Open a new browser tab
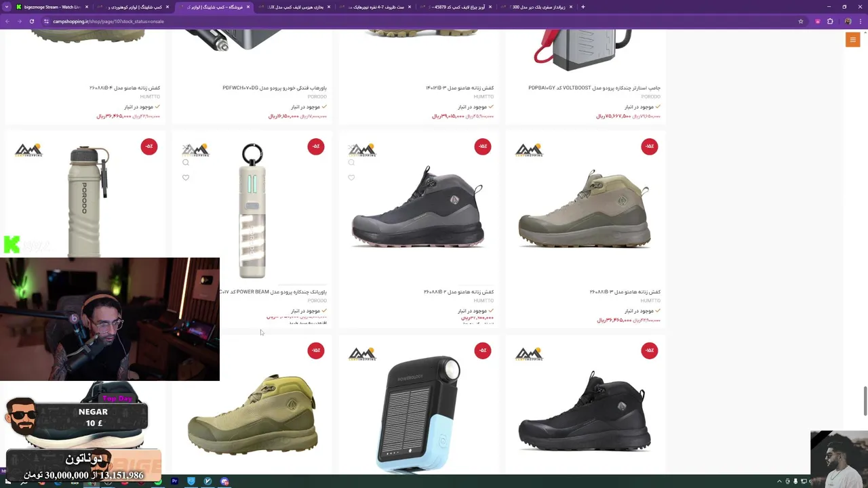 click(583, 7)
